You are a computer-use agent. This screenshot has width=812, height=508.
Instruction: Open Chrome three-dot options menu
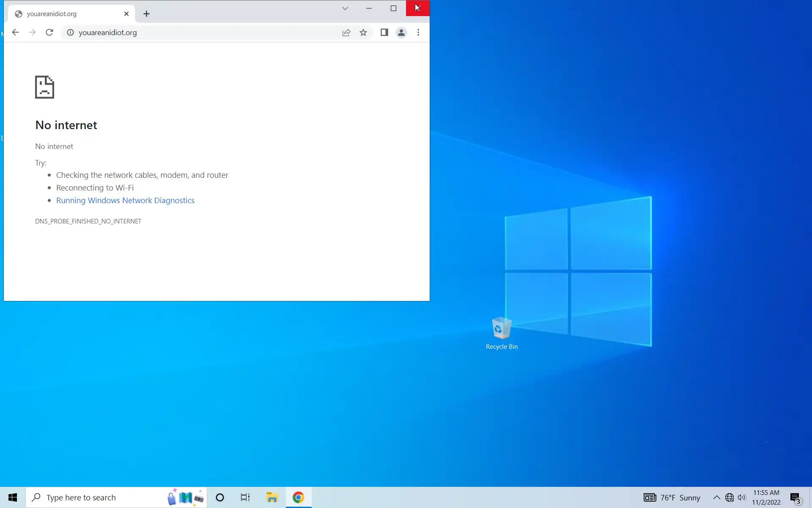418,33
